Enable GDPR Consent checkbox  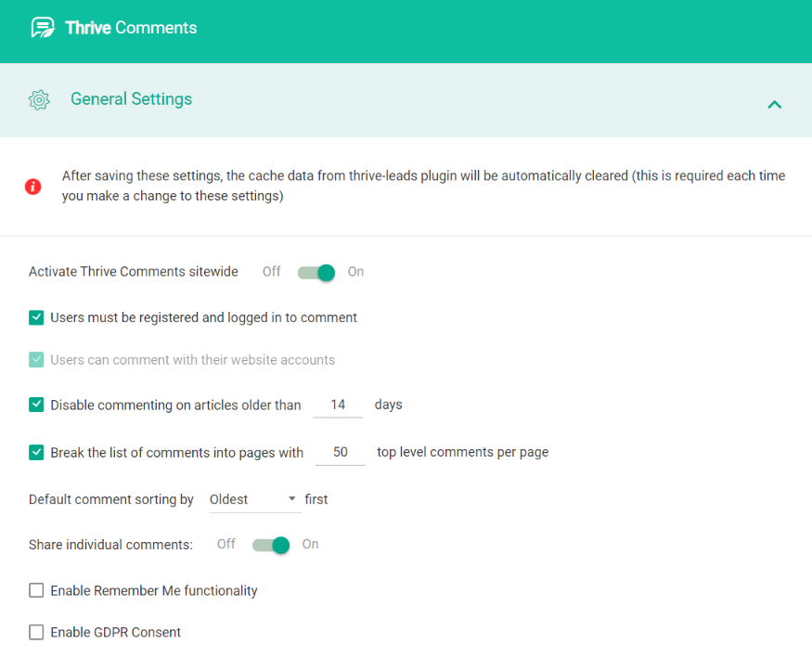[x=36, y=632]
